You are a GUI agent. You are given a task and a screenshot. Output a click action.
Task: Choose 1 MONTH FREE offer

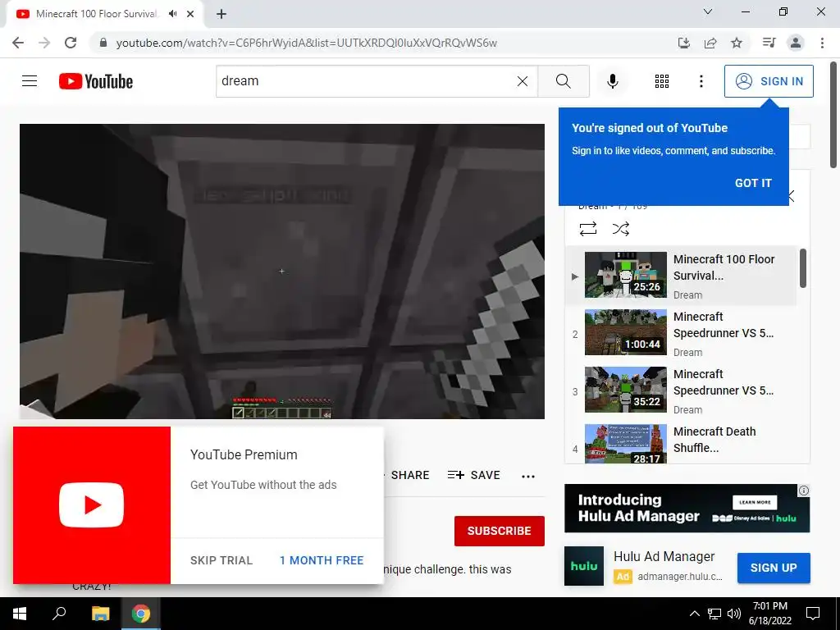(x=322, y=560)
